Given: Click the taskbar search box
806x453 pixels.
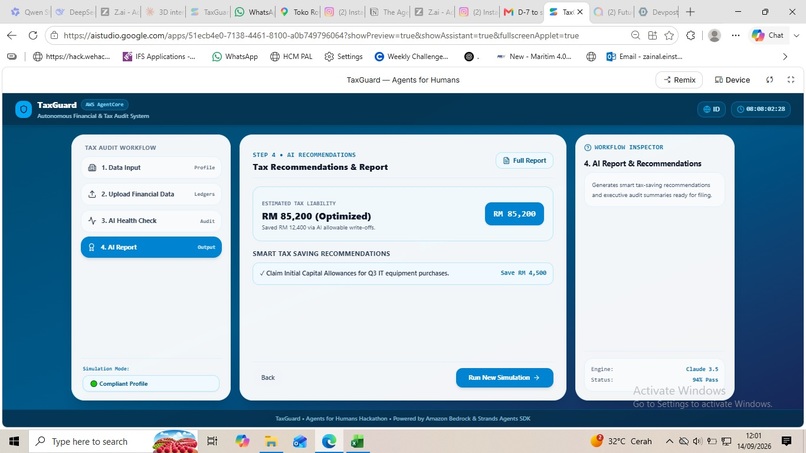Looking at the screenshot, I should (113, 441).
